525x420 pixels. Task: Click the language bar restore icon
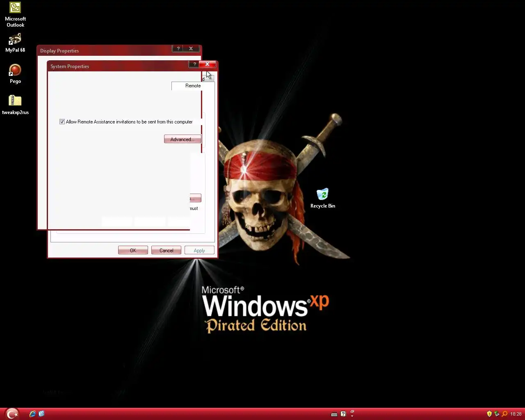click(352, 411)
